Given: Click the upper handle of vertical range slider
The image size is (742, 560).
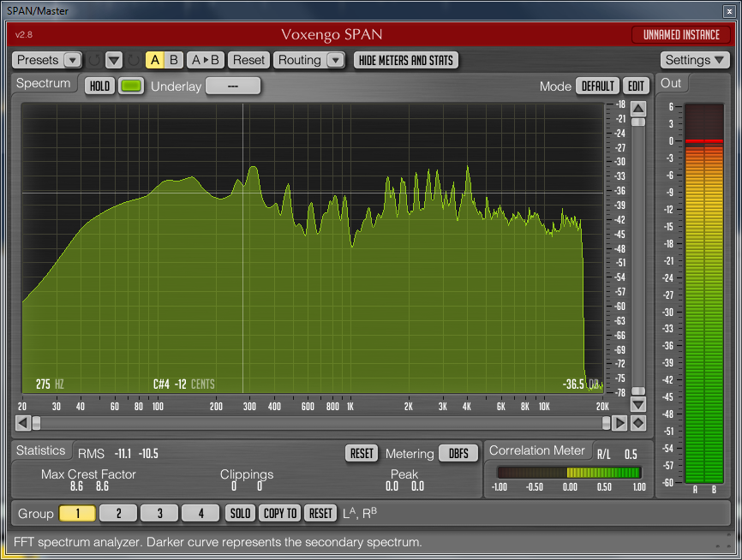Looking at the screenshot, I should pyautogui.click(x=638, y=122).
